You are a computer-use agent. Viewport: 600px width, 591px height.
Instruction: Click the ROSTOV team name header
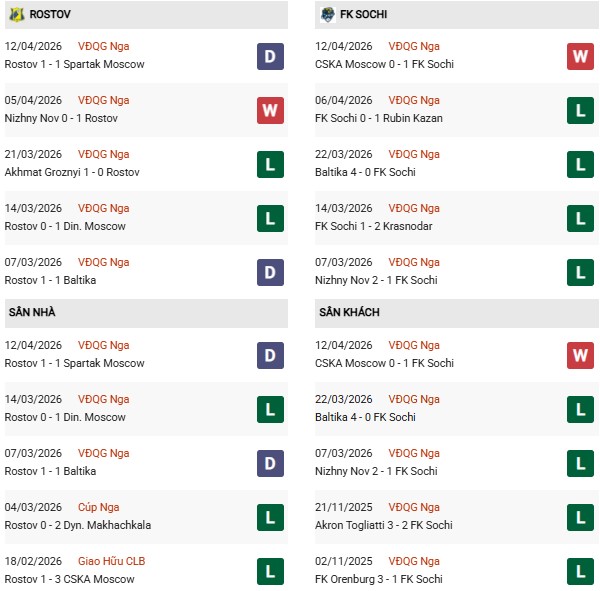point(50,15)
